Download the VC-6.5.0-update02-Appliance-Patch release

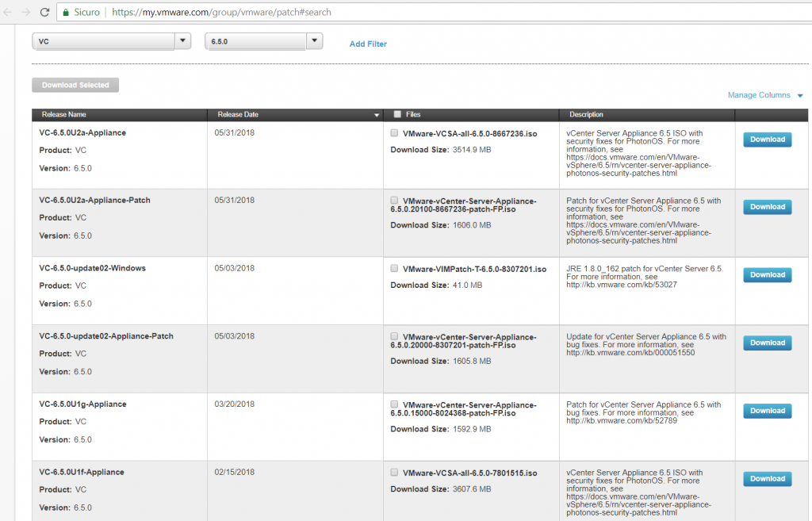click(x=768, y=343)
